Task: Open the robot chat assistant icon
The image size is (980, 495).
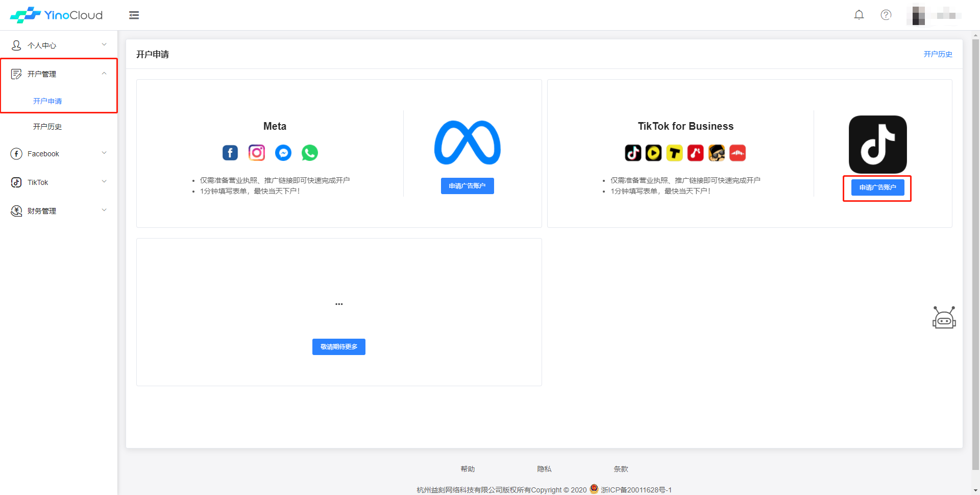Action: coord(944,318)
